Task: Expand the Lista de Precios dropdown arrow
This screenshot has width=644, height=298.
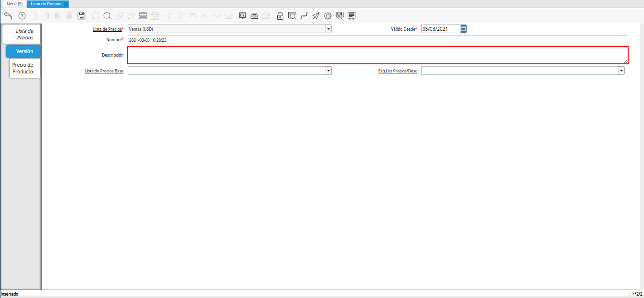Action: coord(328,29)
